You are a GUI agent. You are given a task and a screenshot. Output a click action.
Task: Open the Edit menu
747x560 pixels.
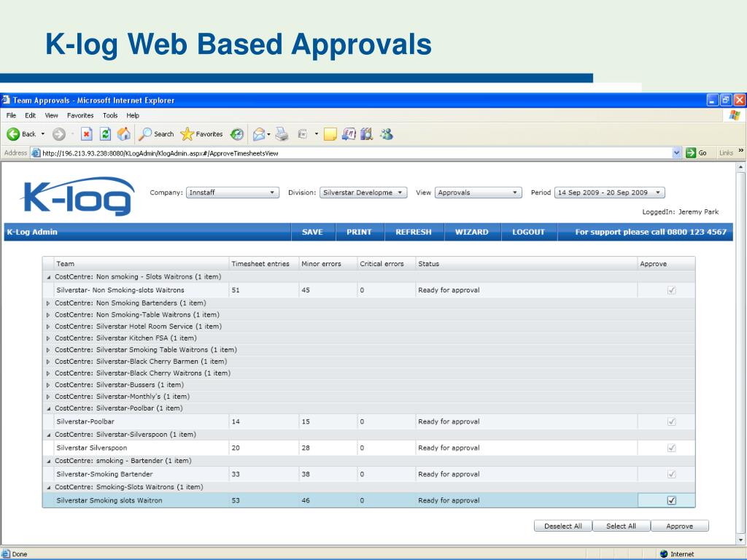31,115
